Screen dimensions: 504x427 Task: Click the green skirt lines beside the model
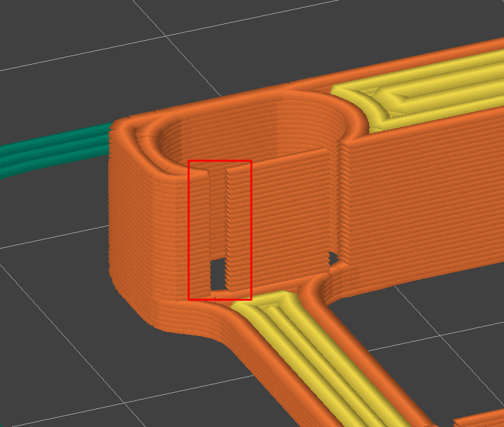55,150
